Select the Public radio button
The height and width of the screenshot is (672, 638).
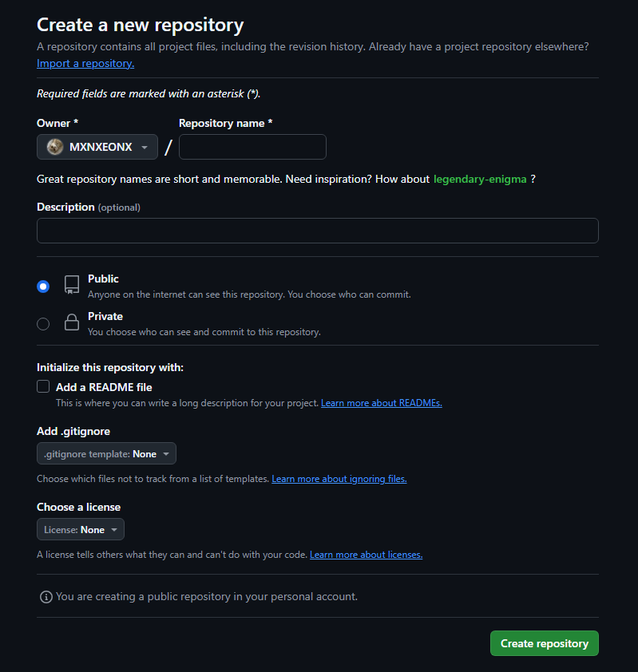[43, 286]
